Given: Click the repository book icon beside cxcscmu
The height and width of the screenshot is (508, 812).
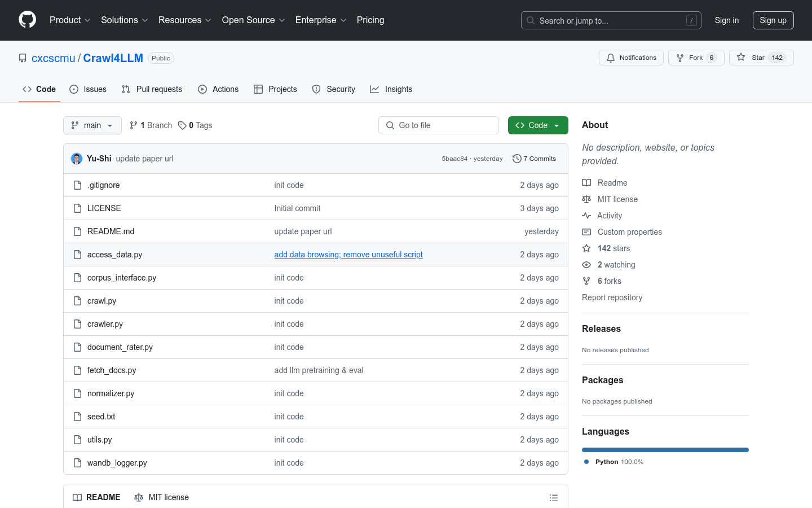Looking at the screenshot, I should pyautogui.click(x=23, y=58).
